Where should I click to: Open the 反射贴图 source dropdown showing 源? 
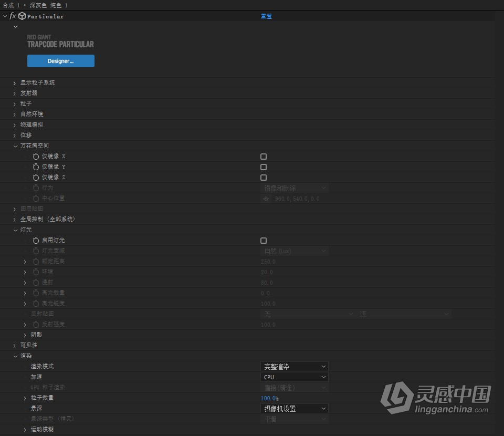point(404,314)
